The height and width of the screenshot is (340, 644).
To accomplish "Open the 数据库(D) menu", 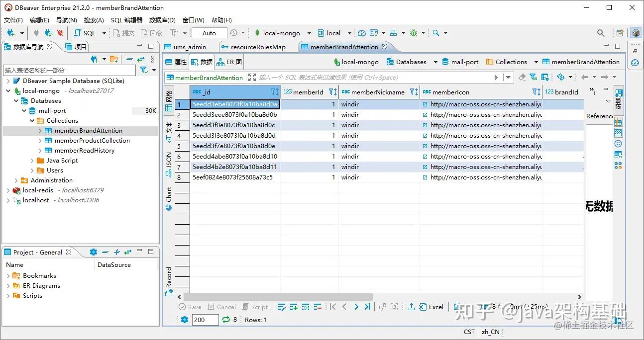I will [162, 20].
